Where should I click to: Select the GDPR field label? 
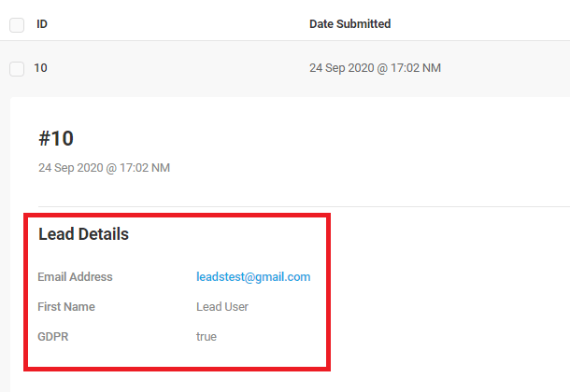(53, 336)
